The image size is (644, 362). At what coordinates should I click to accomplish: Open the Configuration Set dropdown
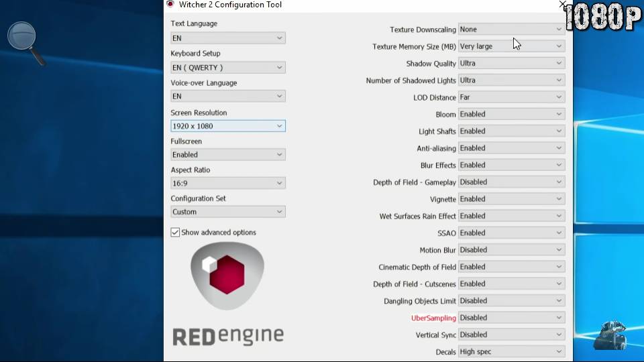click(x=228, y=212)
